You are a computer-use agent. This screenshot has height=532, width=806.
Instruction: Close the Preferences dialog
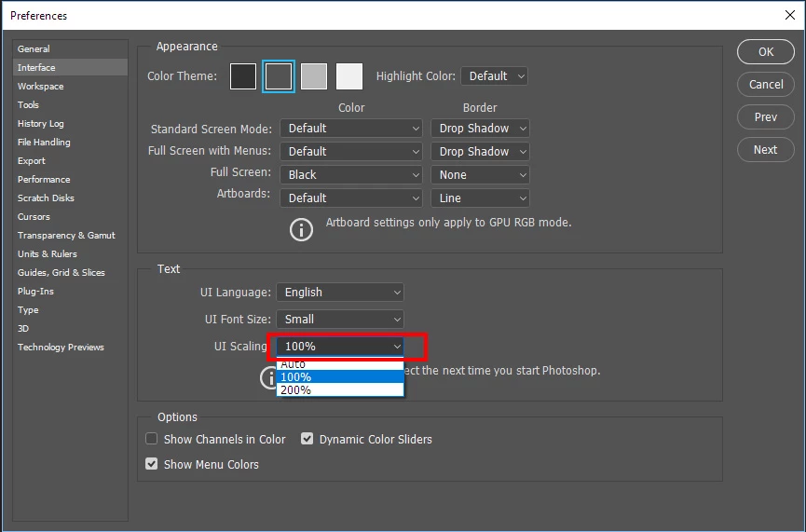pos(790,16)
